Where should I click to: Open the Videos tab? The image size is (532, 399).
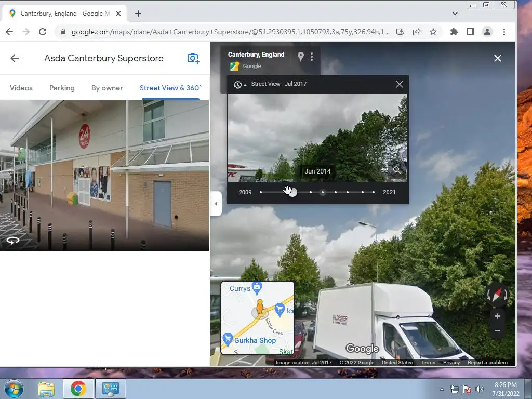[x=21, y=88]
